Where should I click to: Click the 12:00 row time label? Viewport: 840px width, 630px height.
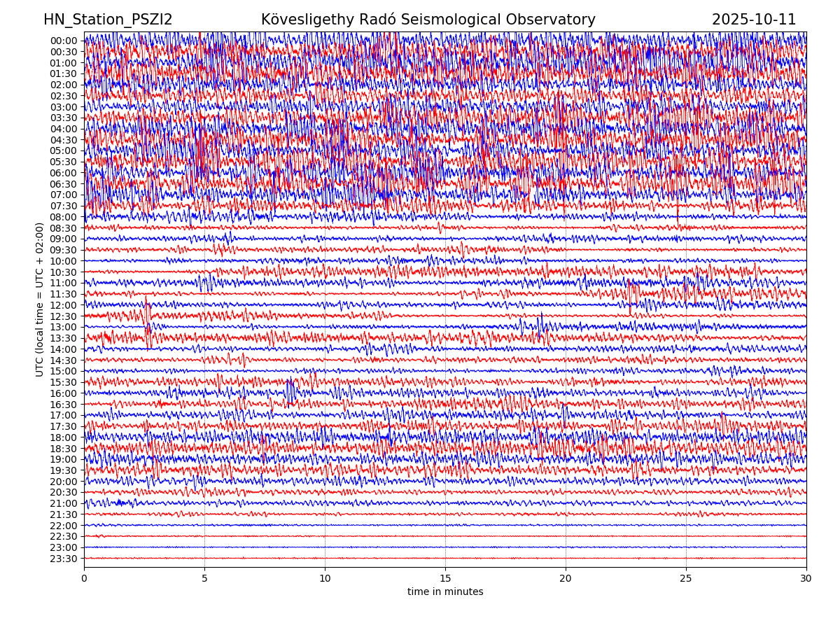64,305
